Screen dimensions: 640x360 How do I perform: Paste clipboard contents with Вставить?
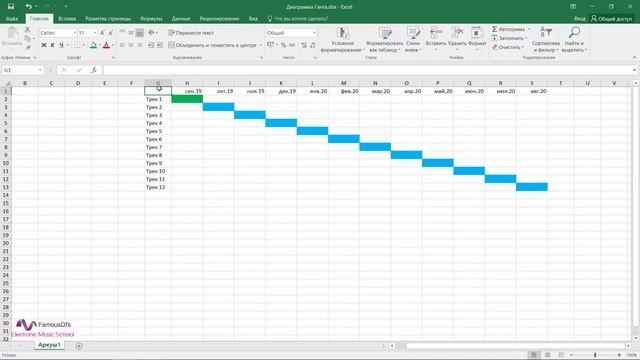coord(12,37)
